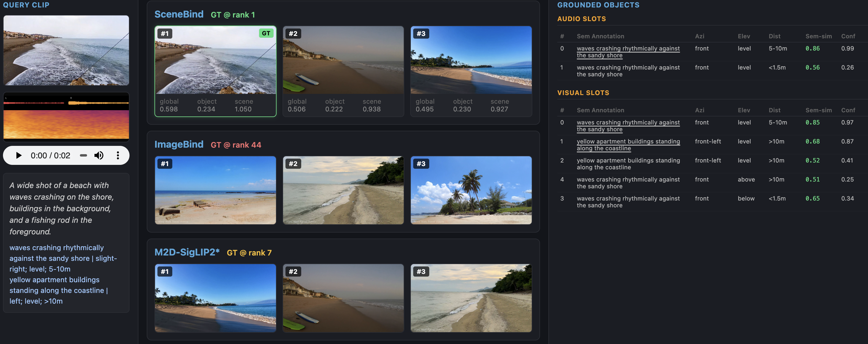The width and height of the screenshot is (868, 344).
Task: Click the SceneBind heading
Action: 179,14
